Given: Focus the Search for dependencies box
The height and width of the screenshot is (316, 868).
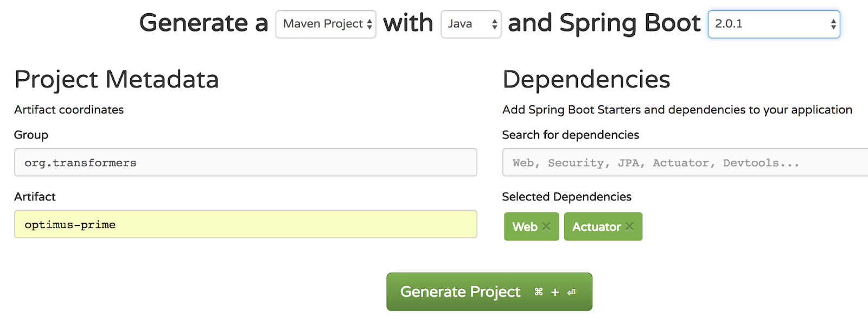Looking at the screenshot, I should (685, 162).
